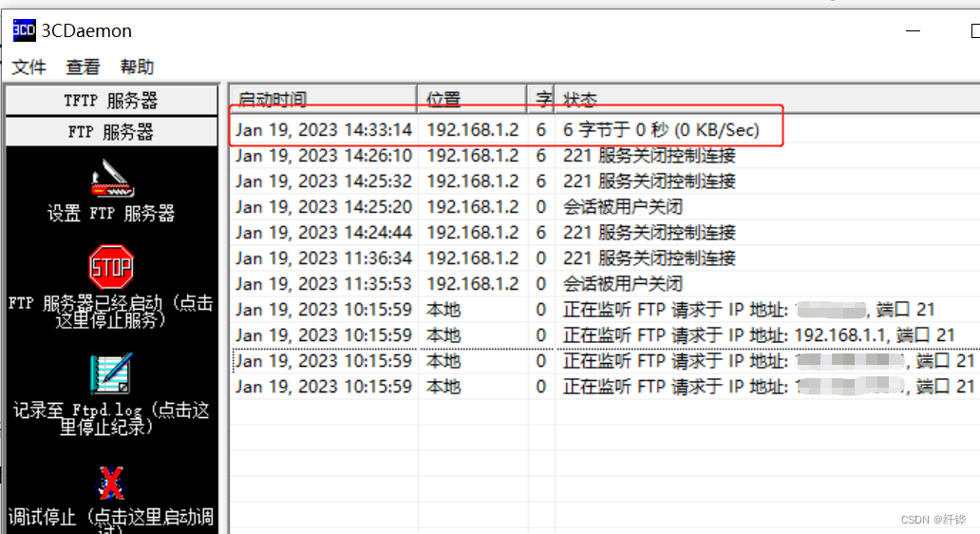Select the log row at 14:26:10
Image resolution: width=980 pixels, height=534 pixels.
coord(605,156)
